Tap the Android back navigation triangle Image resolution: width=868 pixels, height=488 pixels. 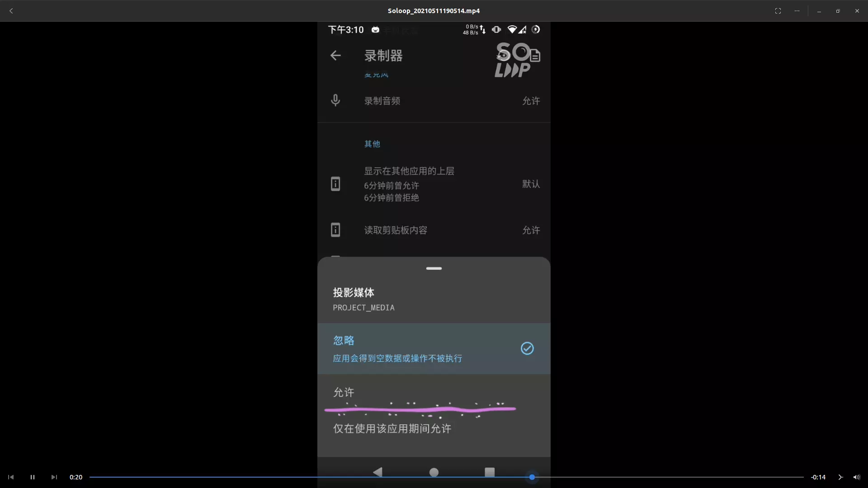[377, 472]
